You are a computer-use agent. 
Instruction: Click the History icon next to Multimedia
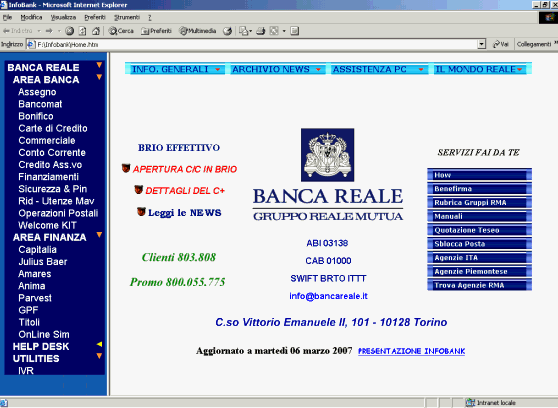[x=227, y=31]
